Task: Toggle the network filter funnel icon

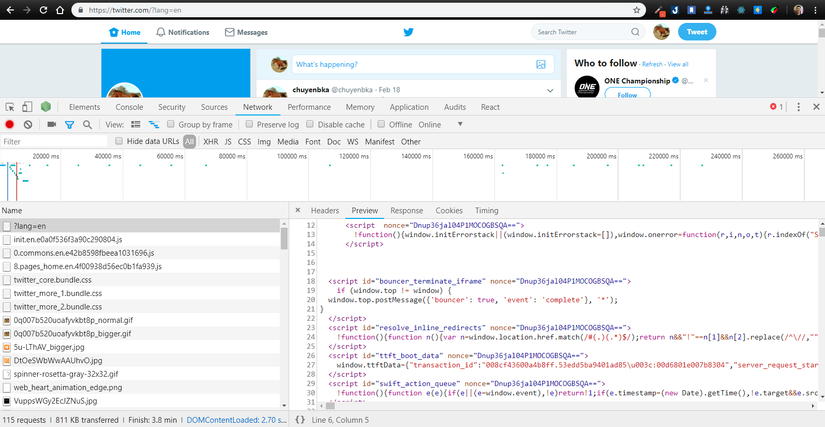Action: (x=69, y=125)
